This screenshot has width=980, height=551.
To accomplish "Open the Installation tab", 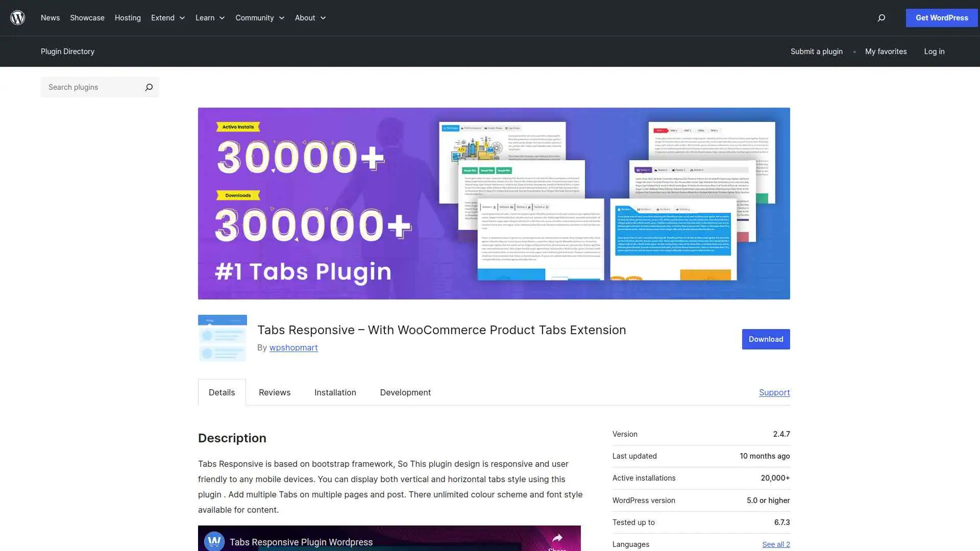I will pos(335,392).
